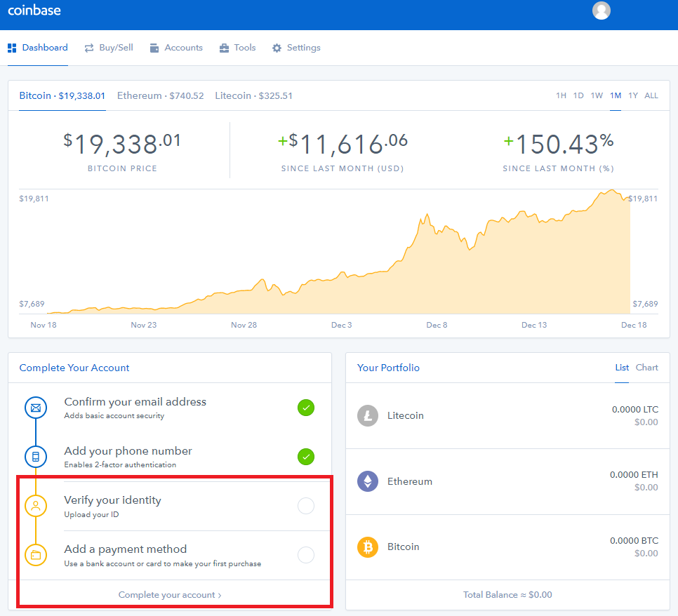
Task: Click the coinbase logo in header
Action: [34, 11]
